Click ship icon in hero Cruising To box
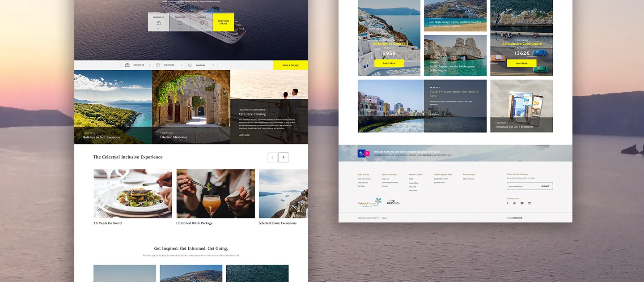The image size is (644, 282). click(158, 22)
